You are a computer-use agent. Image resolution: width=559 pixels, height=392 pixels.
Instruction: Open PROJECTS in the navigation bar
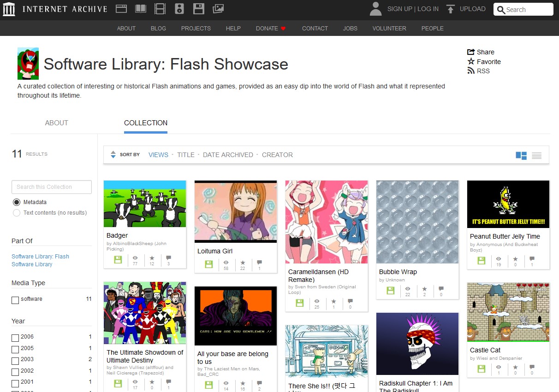tap(196, 29)
